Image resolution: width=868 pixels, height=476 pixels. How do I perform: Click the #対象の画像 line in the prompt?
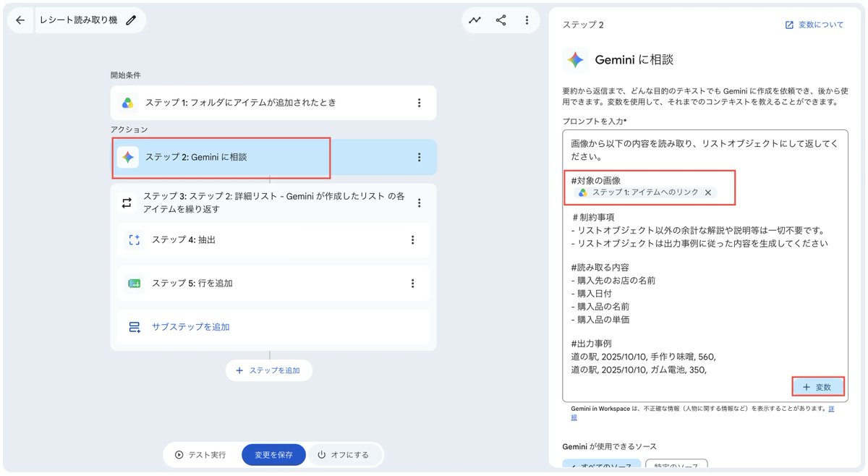coord(595,179)
